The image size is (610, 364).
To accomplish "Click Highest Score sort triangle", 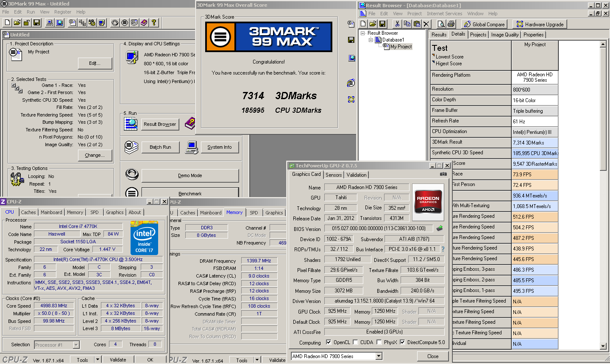I will [x=433, y=62].
